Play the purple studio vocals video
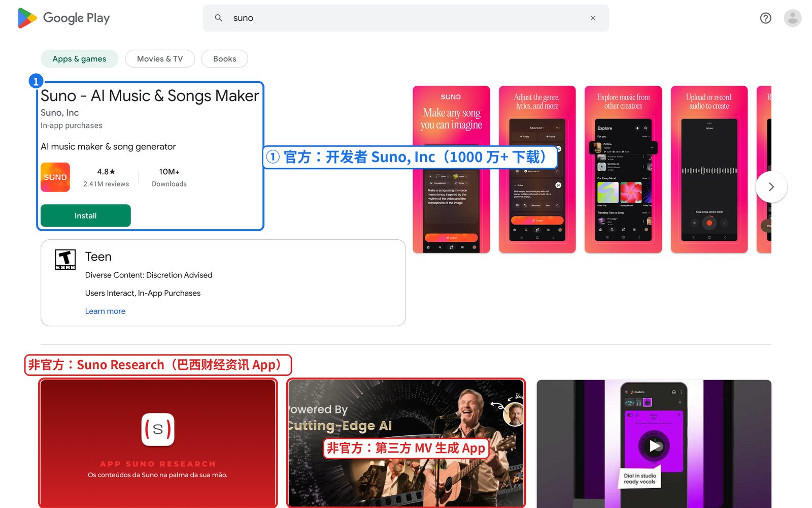Screen dimensions: 812x508 click(654, 446)
